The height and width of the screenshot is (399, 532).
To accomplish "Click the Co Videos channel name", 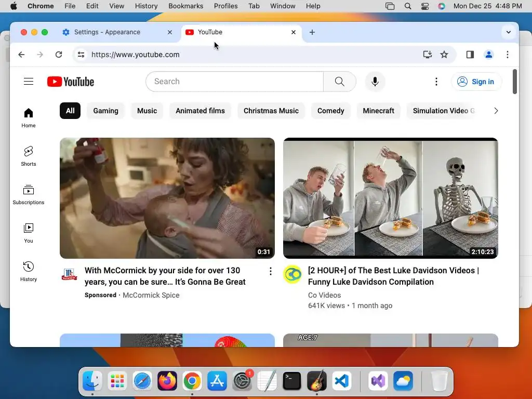I will pos(324,295).
